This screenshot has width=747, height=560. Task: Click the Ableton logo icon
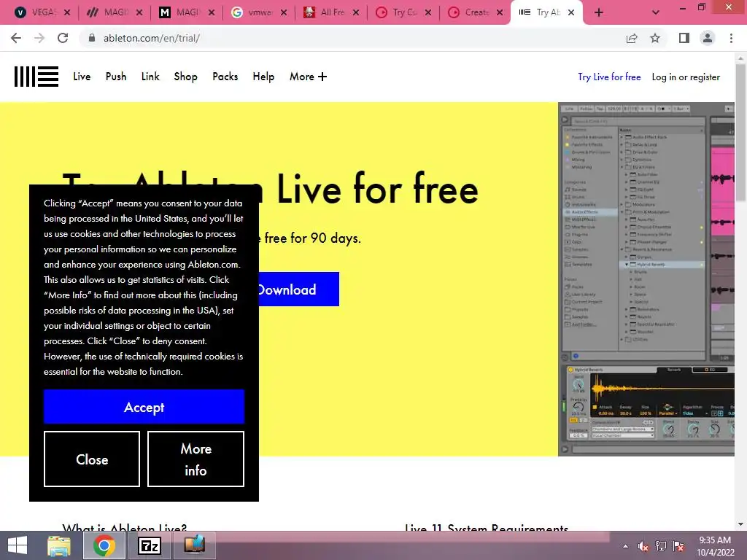36,77
